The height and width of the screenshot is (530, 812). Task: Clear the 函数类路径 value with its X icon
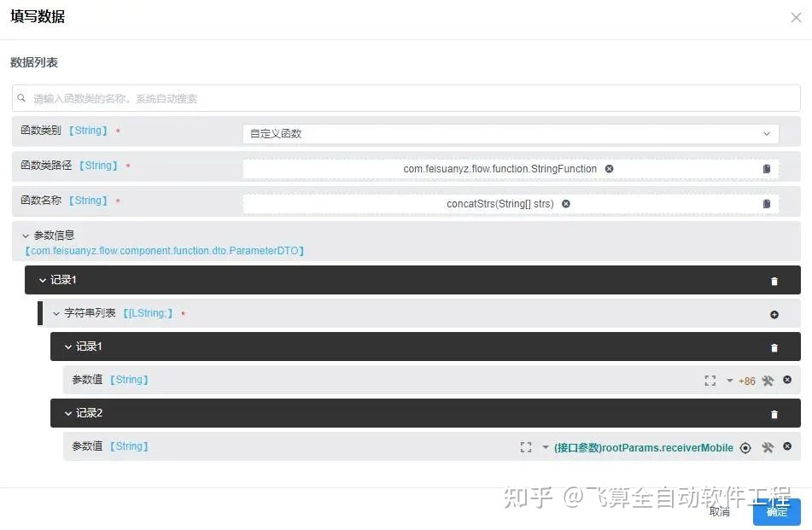610,169
